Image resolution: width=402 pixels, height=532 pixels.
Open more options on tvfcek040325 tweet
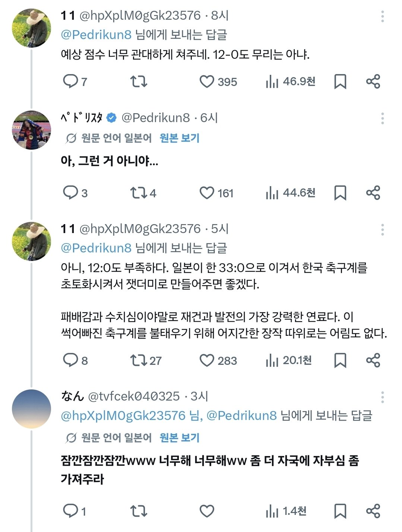coord(383,397)
